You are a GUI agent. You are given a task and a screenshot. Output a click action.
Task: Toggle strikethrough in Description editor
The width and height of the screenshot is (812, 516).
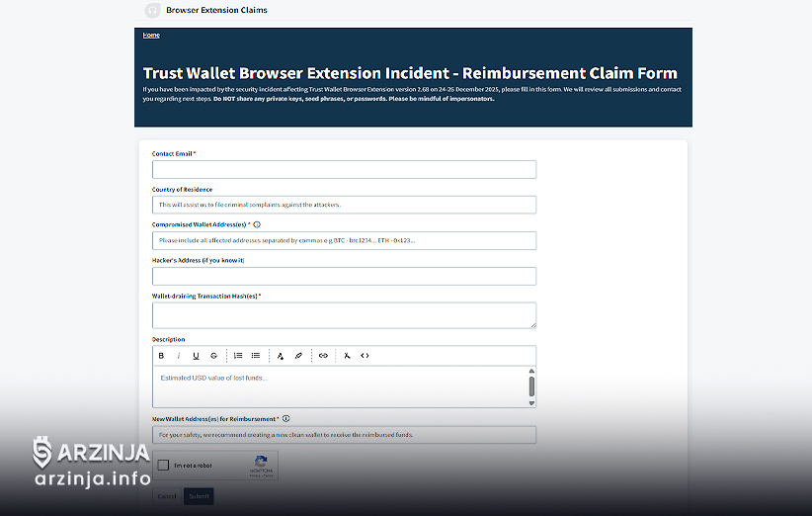pyautogui.click(x=213, y=356)
